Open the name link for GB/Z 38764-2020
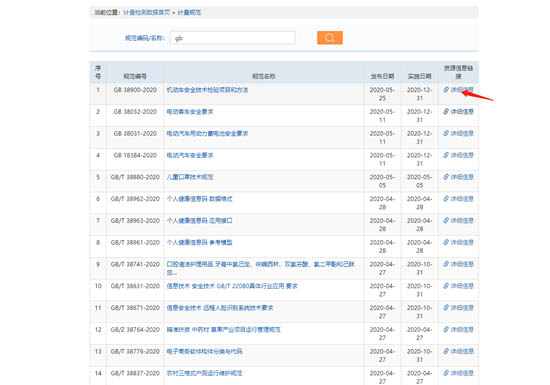Image resolution: width=550 pixels, height=385 pixels. tap(223, 330)
